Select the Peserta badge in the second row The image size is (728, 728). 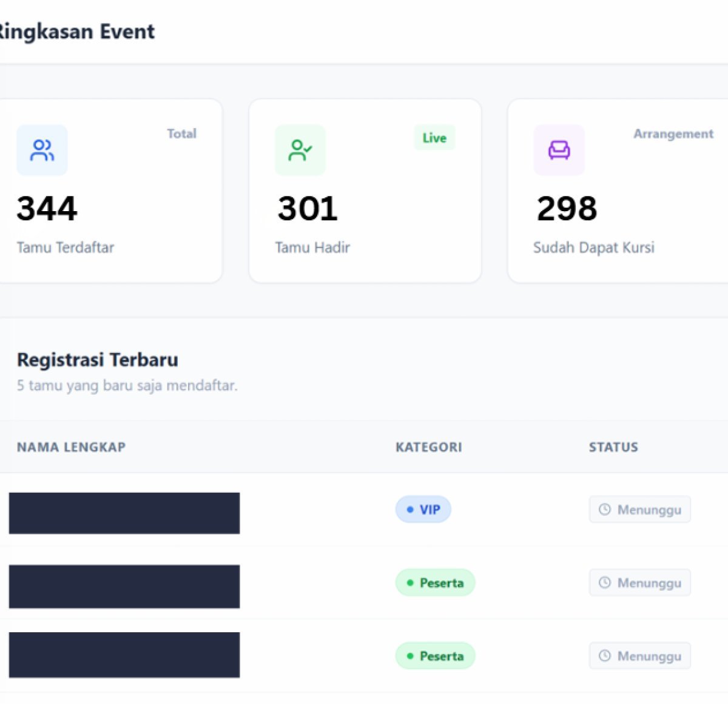(x=435, y=582)
